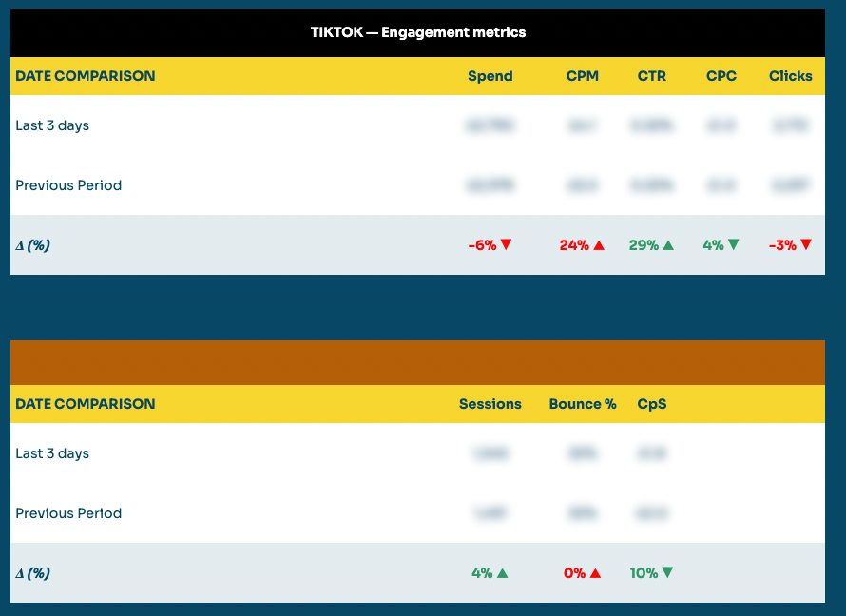The width and height of the screenshot is (846, 616).
Task: Select 'Previous Period' row in the Sessions table
Action: pos(417,513)
